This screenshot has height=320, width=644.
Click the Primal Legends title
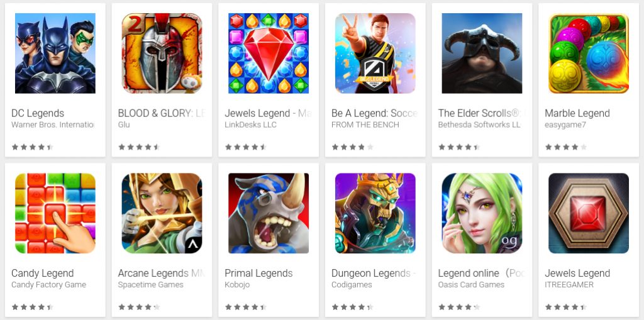click(258, 273)
